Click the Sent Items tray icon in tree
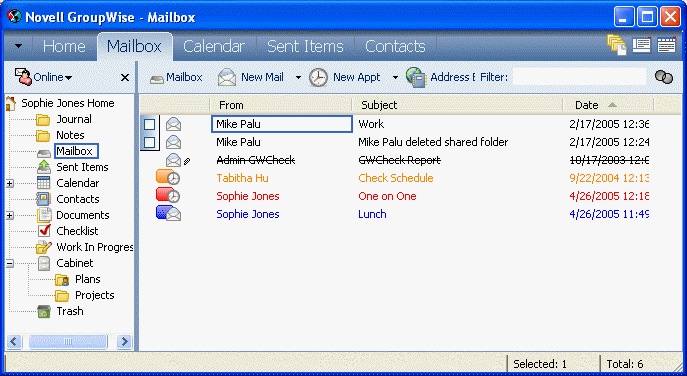Screen dimensions: 687x376 coord(44,167)
